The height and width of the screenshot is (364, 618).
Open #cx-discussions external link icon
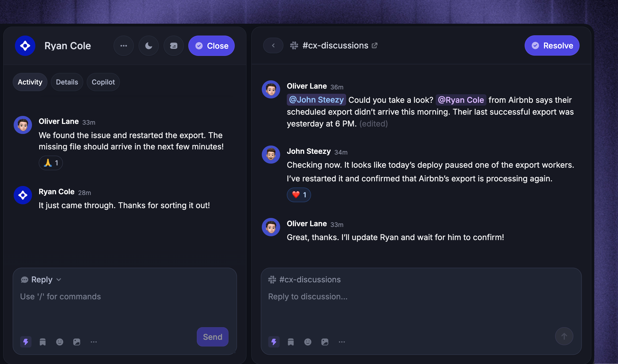click(375, 46)
